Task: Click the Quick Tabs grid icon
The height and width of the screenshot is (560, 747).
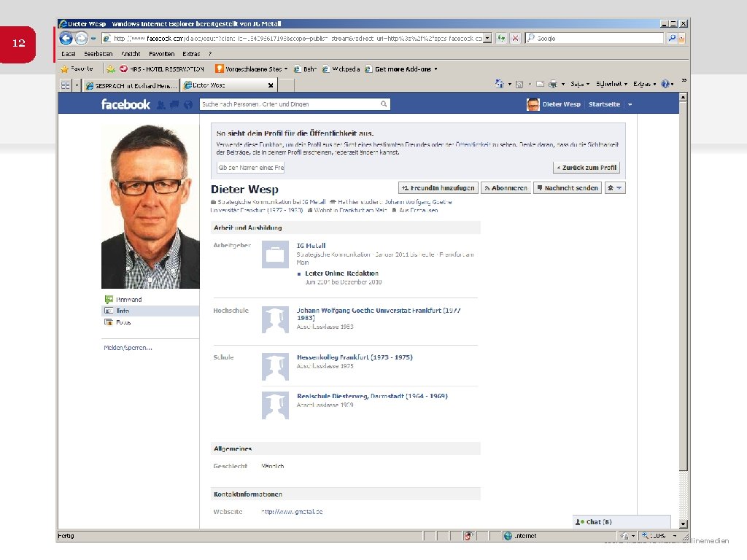Action: pos(65,85)
